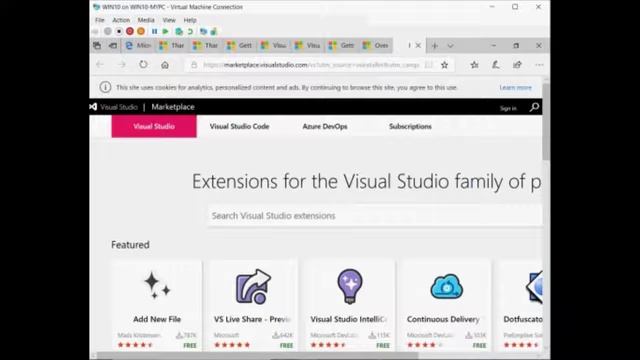
Task: Click the green Reset arrow VM icon
Action: pos(165,31)
